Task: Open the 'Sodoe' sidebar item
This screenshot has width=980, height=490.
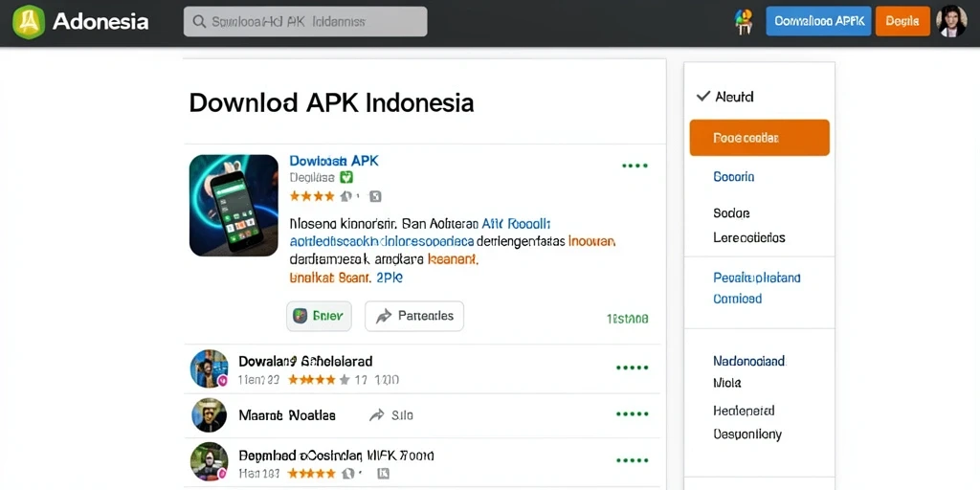Action: pos(731,213)
